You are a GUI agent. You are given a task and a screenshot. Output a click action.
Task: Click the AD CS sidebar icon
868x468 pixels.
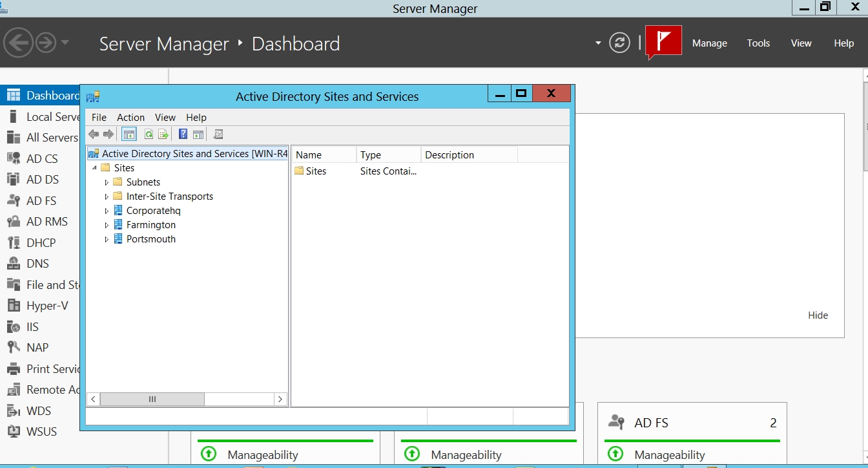pos(13,158)
